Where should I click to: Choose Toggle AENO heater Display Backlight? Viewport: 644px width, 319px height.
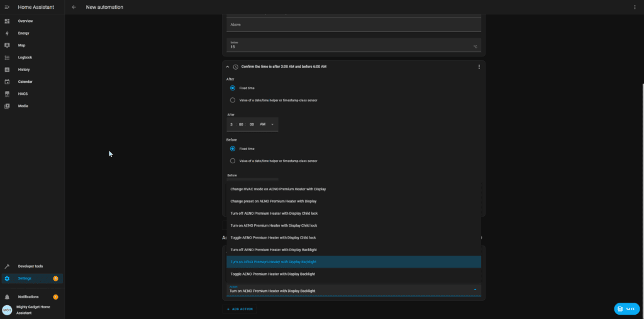(x=272, y=274)
